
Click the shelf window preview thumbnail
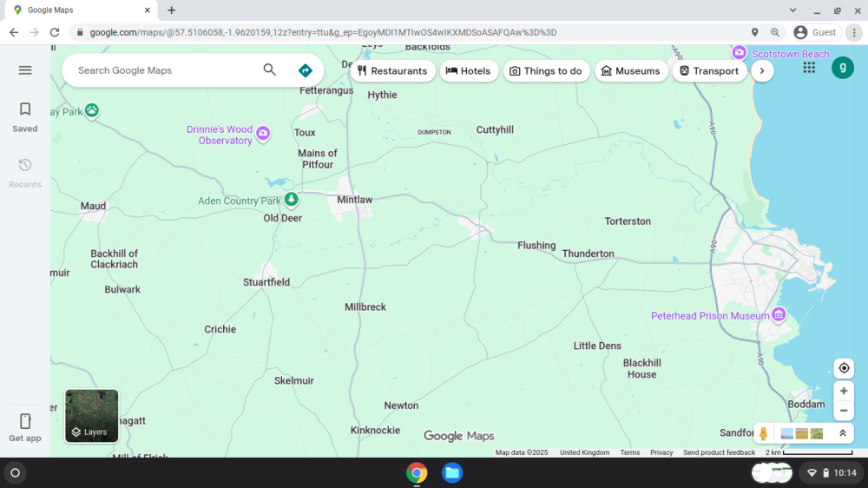(x=772, y=473)
